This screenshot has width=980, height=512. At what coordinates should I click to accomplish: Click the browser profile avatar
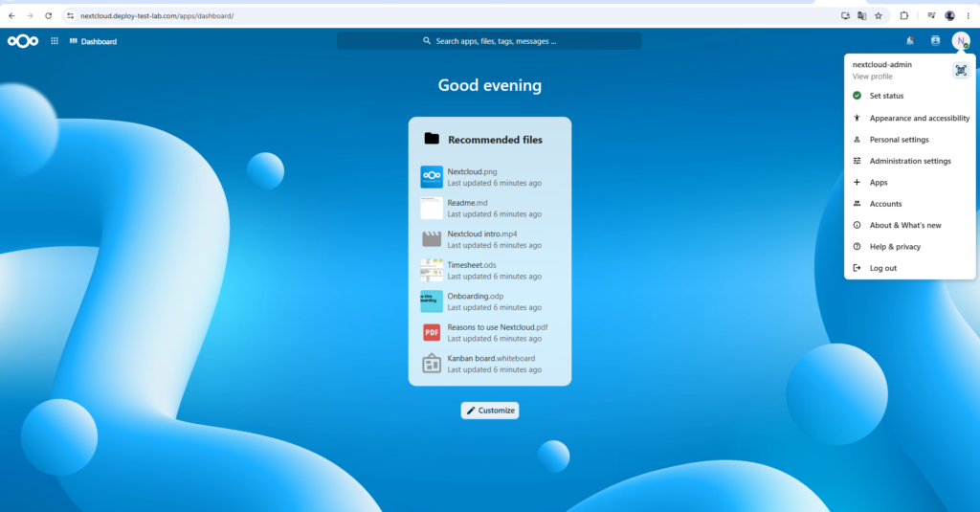(949, 15)
